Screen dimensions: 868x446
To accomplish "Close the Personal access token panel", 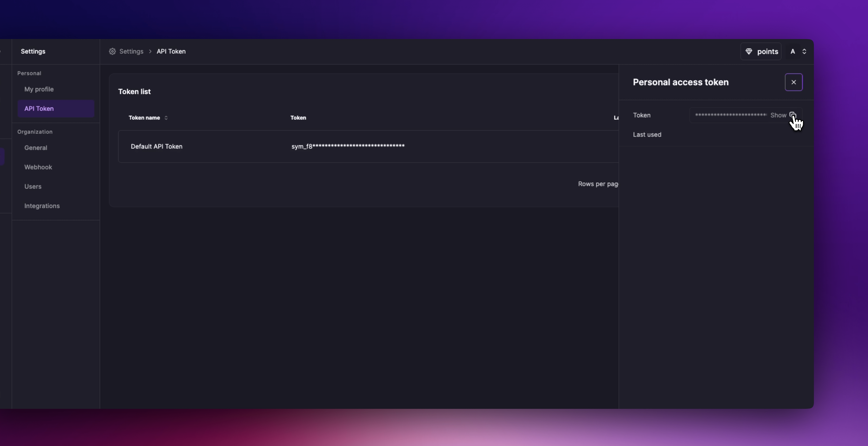I will 793,82.
